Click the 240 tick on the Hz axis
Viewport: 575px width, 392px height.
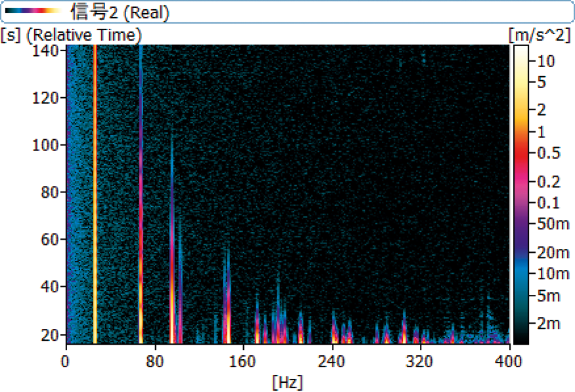click(332, 360)
